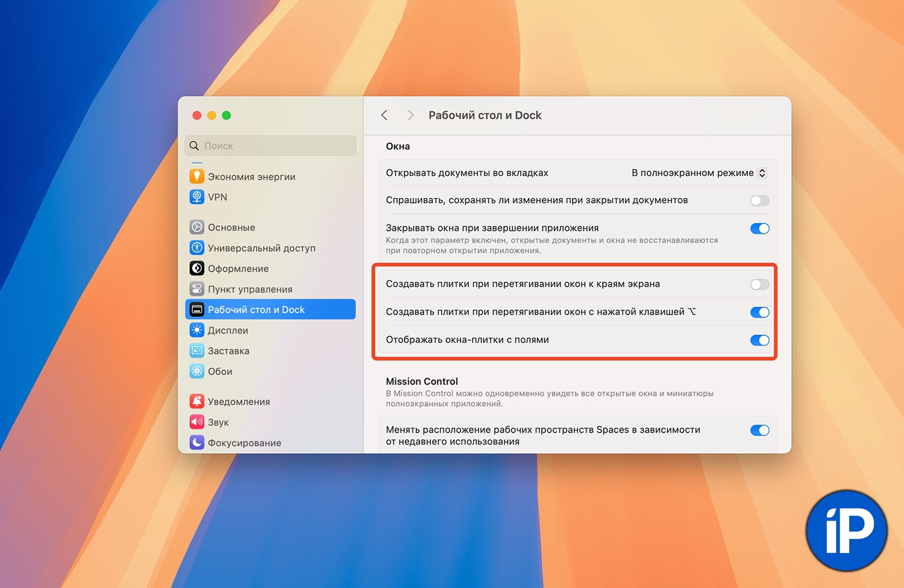The width and height of the screenshot is (904, 588).
Task: Go back with the left chevron
Action: click(385, 115)
